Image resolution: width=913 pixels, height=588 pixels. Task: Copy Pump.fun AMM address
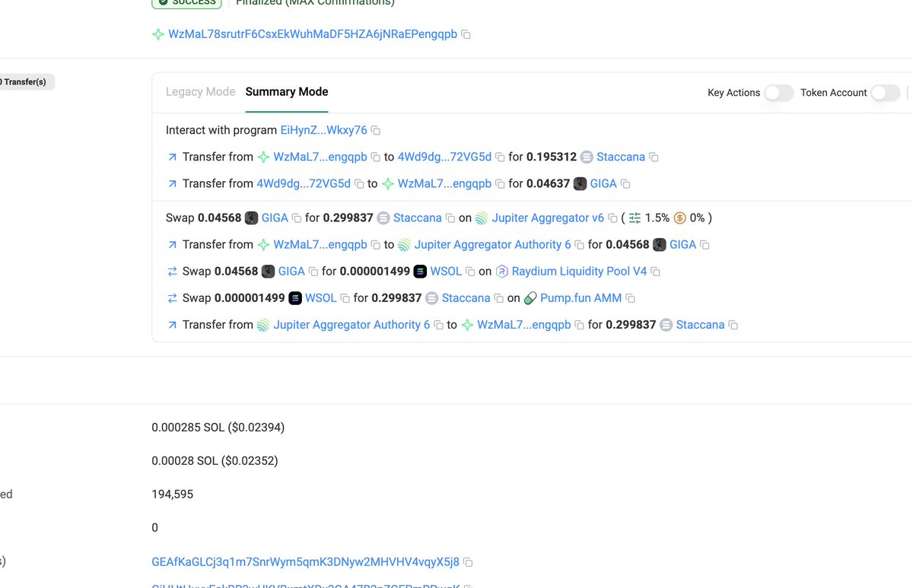click(x=630, y=298)
